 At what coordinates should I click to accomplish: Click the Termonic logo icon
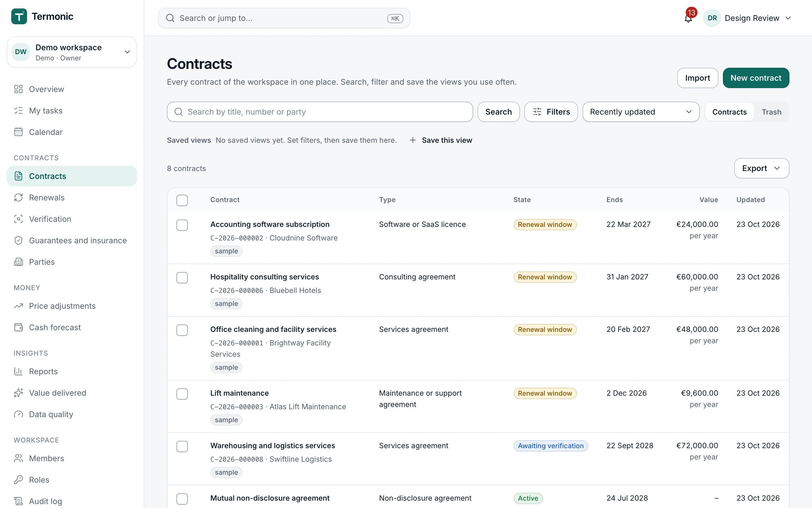19,16
